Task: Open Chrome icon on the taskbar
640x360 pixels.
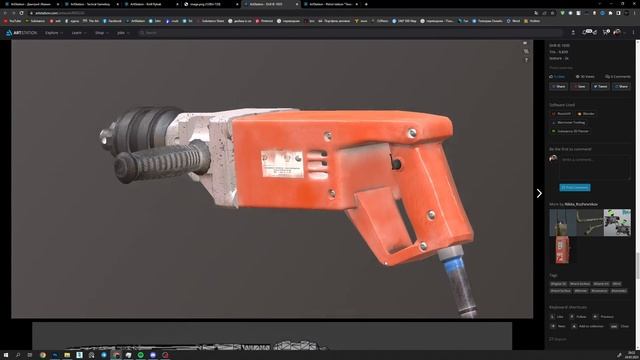Action: pyautogui.click(x=42, y=355)
